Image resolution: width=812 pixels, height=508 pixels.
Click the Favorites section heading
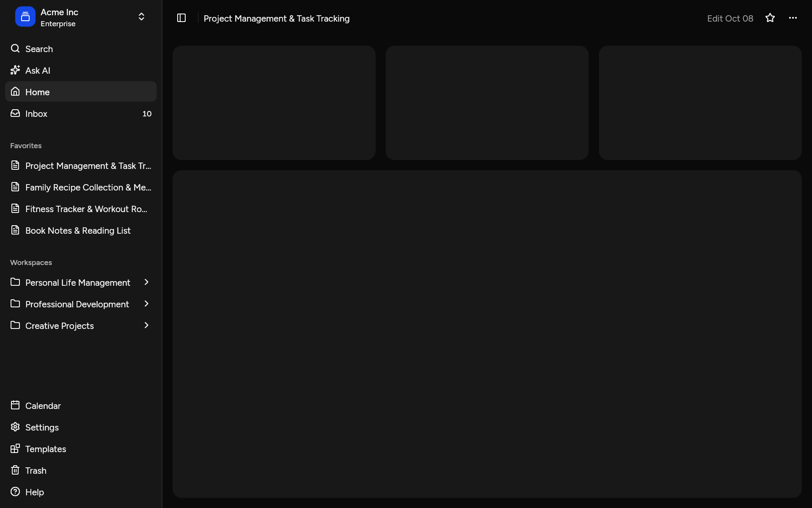click(26, 146)
